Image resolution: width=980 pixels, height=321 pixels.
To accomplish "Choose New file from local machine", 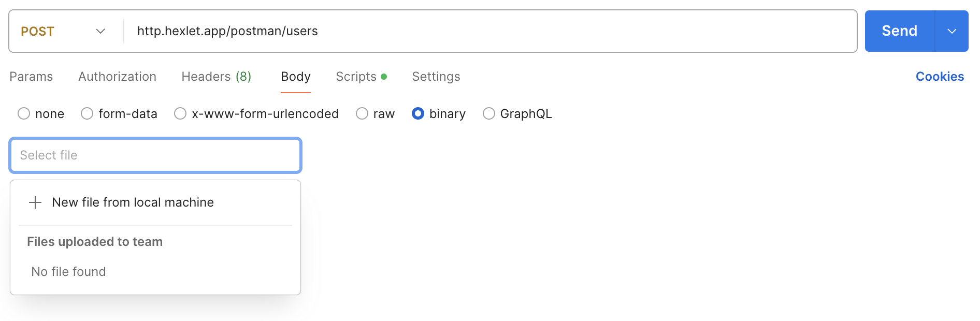I will point(133,202).
